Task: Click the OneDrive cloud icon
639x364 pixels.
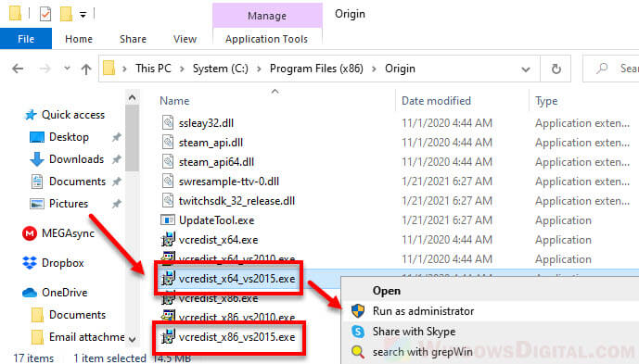Action: tap(30, 293)
